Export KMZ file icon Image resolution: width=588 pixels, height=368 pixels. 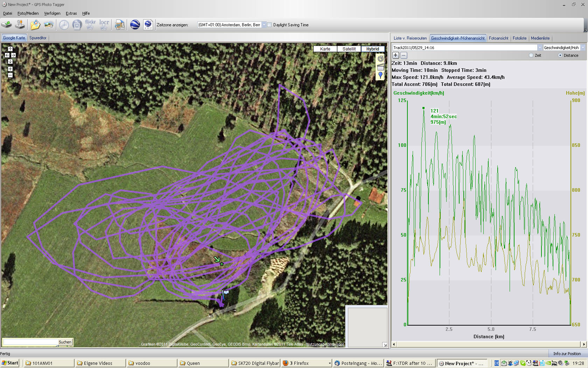[148, 25]
